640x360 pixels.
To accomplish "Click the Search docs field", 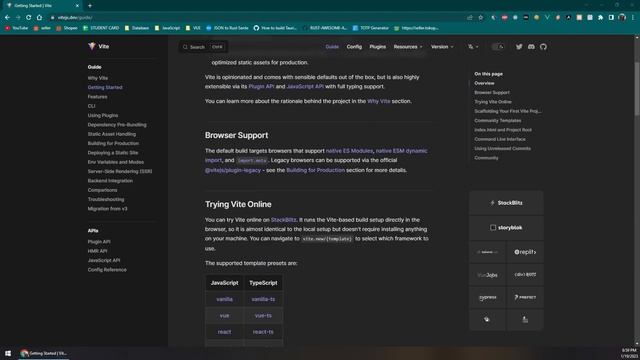I will [x=203, y=47].
